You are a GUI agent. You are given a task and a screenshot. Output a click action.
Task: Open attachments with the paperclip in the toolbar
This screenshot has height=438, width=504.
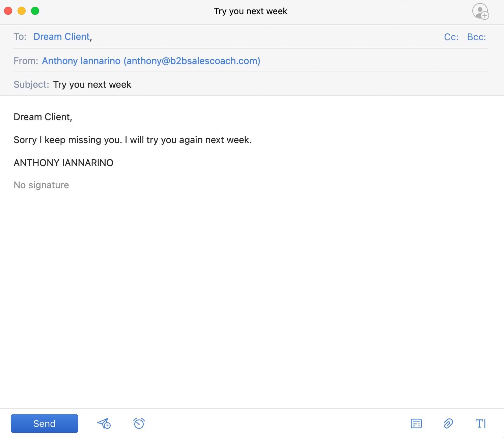448,423
